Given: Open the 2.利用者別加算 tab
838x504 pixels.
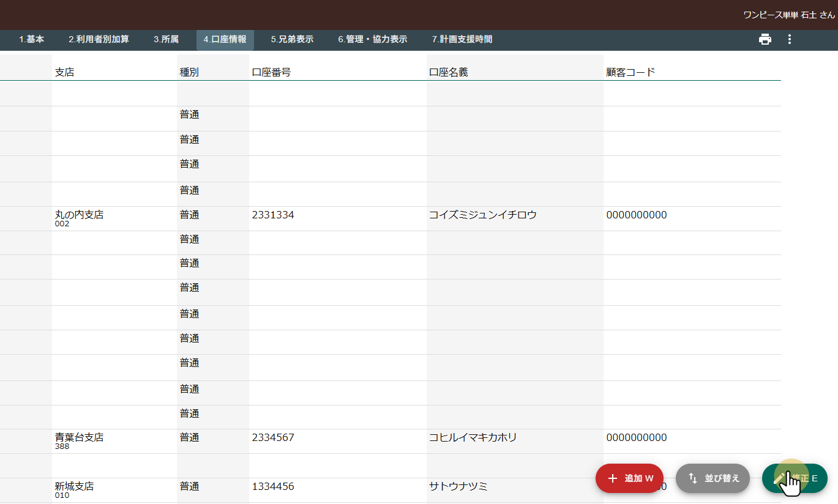Looking at the screenshot, I should (x=99, y=40).
